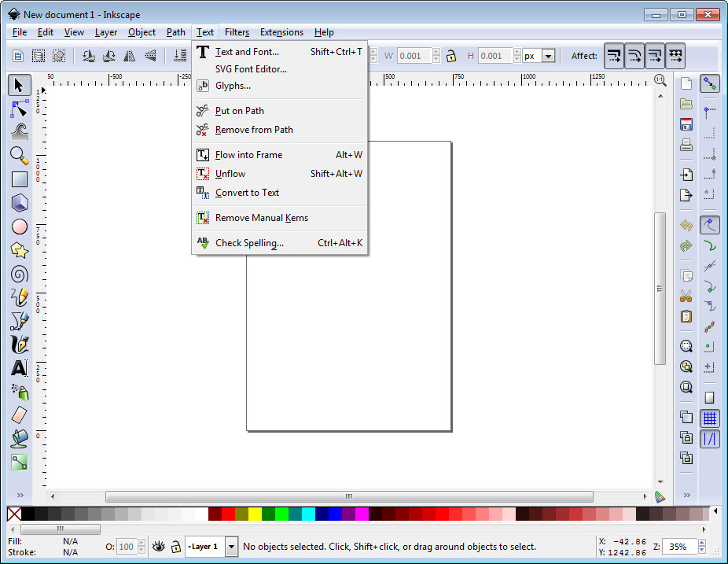
Task: Select the Calligraphy tool
Action: click(x=19, y=345)
